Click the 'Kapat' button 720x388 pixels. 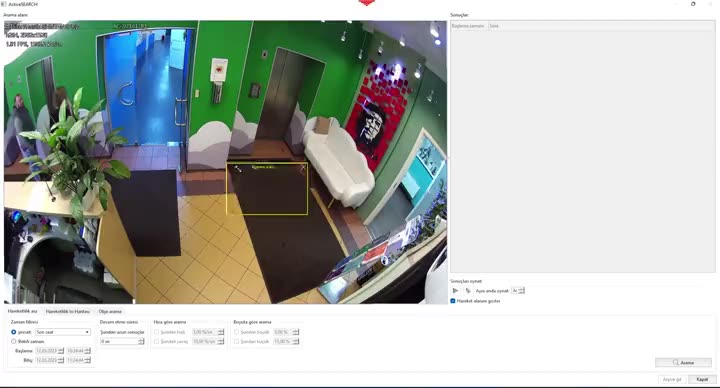pos(702,379)
